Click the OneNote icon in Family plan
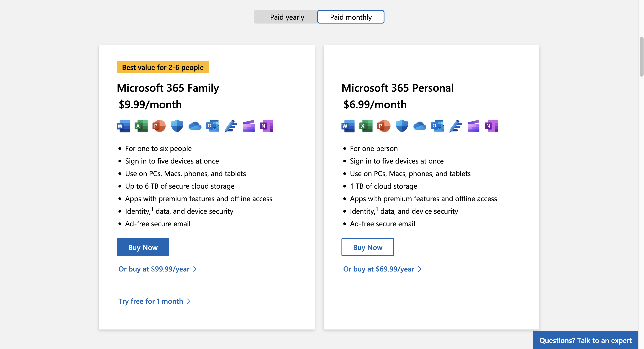The image size is (644, 349). point(266,126)
